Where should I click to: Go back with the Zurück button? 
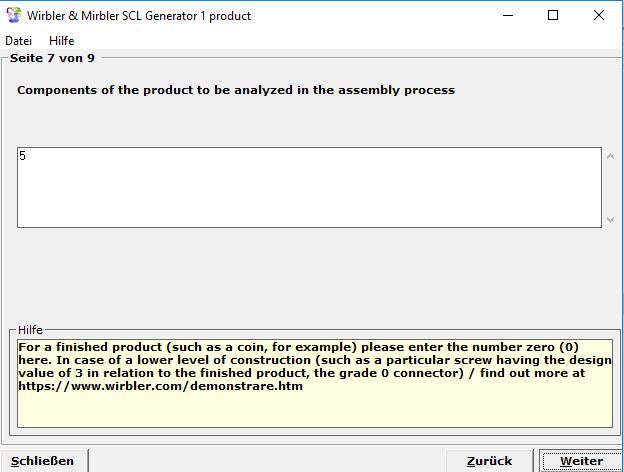pyautogui.click(x=489, y=461)
